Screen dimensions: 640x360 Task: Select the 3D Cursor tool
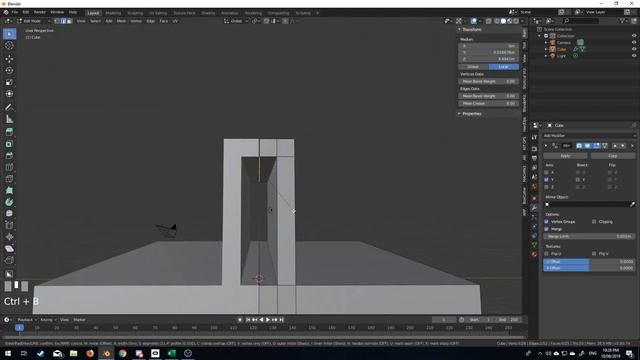point(9,46)
